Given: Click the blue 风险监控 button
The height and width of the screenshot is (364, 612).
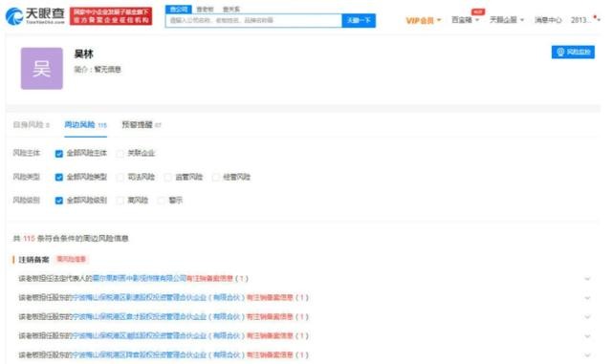Looking at the screenshot, I should point(573,52).
